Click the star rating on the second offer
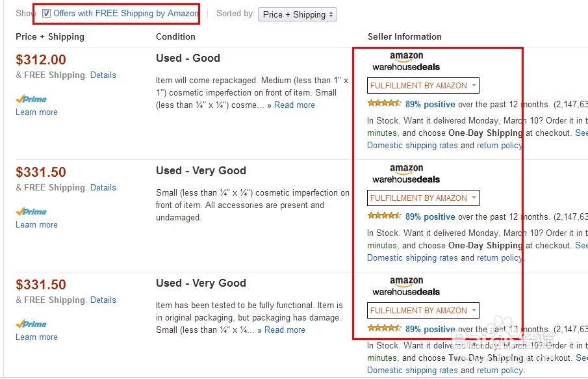The height and width of the screenshot is (379, 588). (383, 216)
